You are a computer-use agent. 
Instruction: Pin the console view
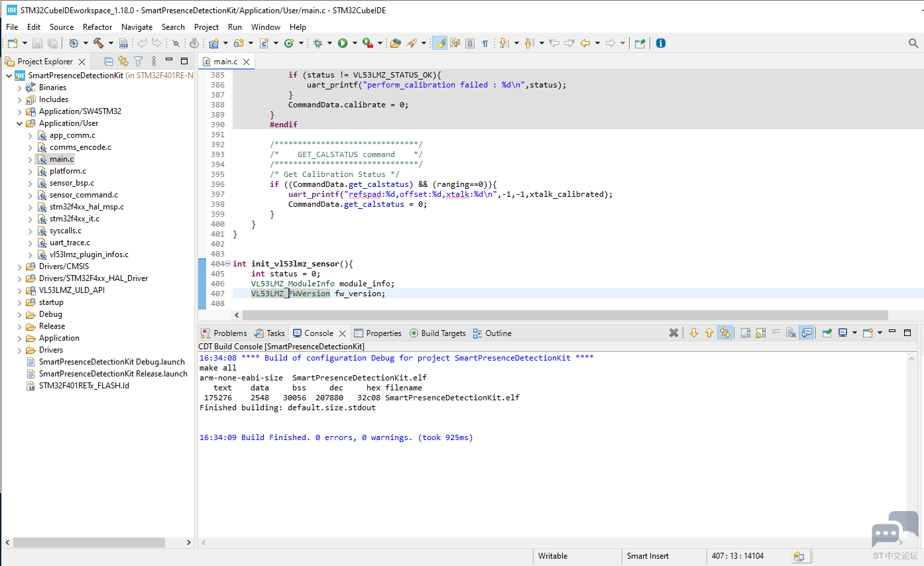tap(827, 333)
